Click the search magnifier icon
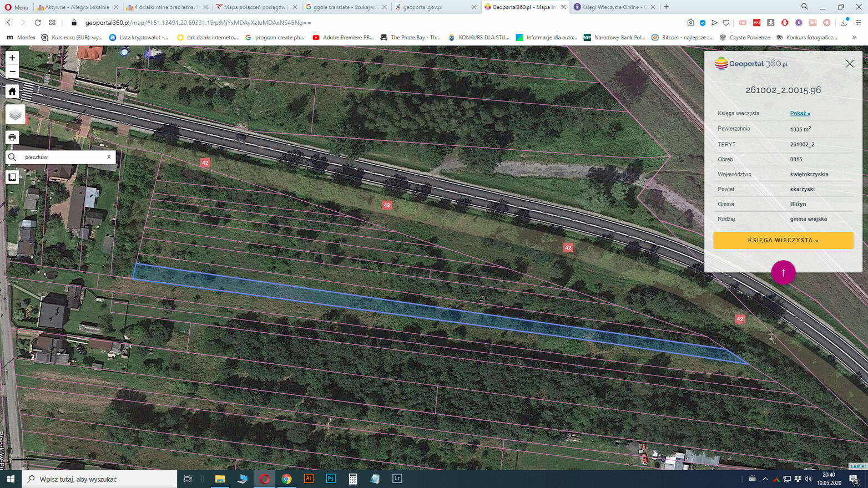 pyautogui.click(x=12, y=157)
